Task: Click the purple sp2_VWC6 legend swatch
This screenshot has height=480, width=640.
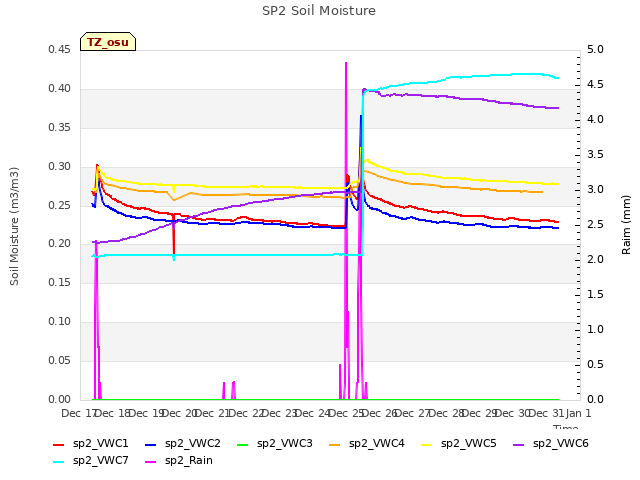Action: pyautogui.click(x=519, y=445)
